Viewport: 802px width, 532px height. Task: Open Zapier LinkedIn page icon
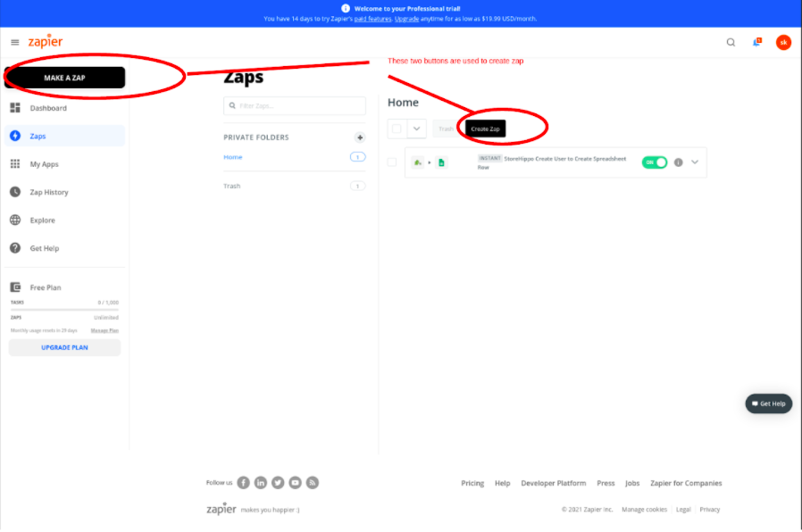pos(261,483)
